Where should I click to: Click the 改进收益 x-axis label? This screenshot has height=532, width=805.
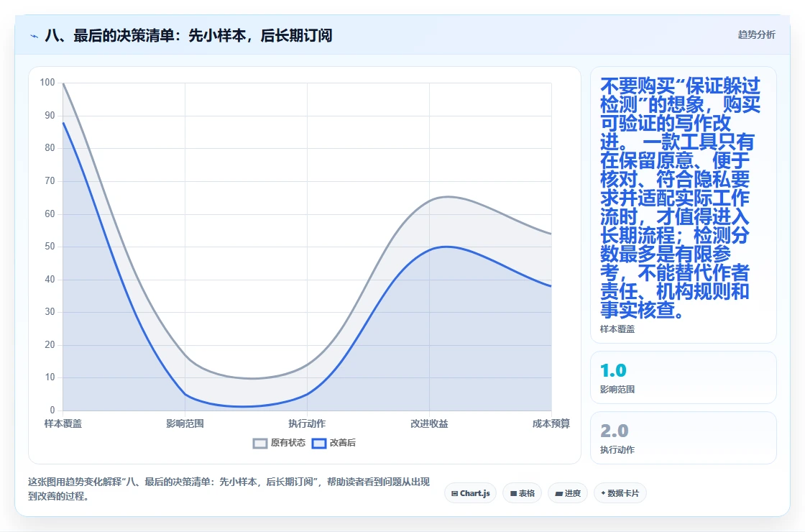(429, 423)
